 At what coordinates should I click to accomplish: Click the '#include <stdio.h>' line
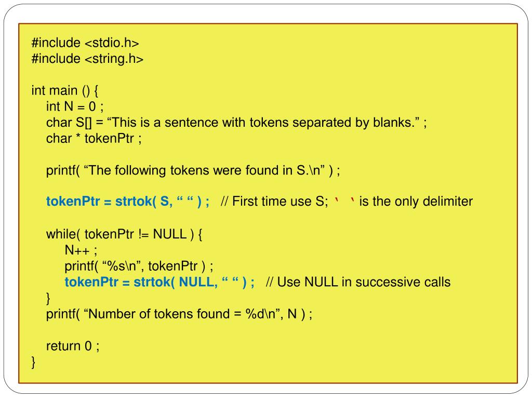pos(85,43)
